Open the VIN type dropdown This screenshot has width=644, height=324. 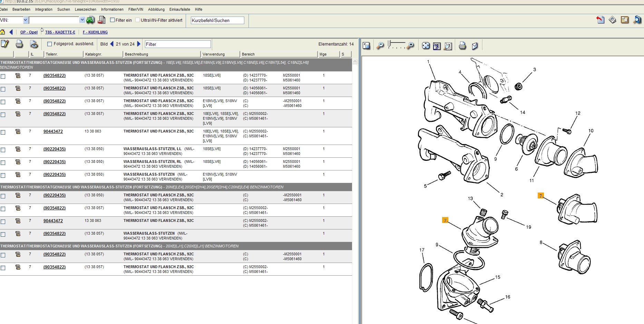point(25,20)
